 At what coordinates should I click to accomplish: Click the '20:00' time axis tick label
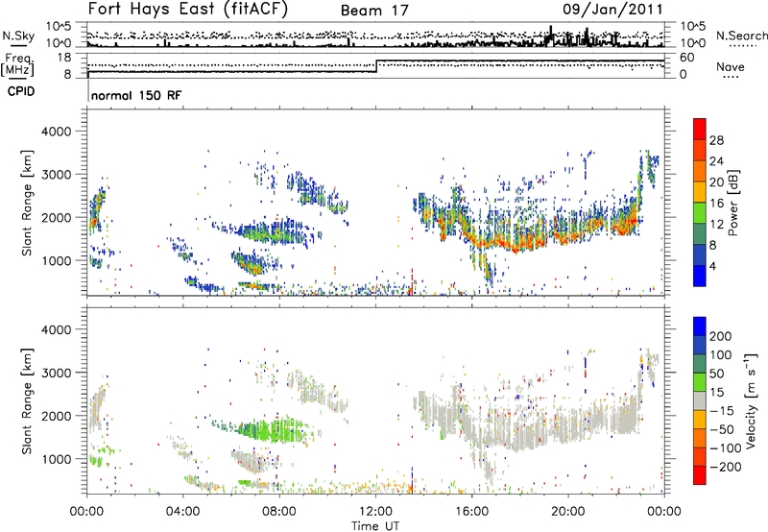point(568,512)
